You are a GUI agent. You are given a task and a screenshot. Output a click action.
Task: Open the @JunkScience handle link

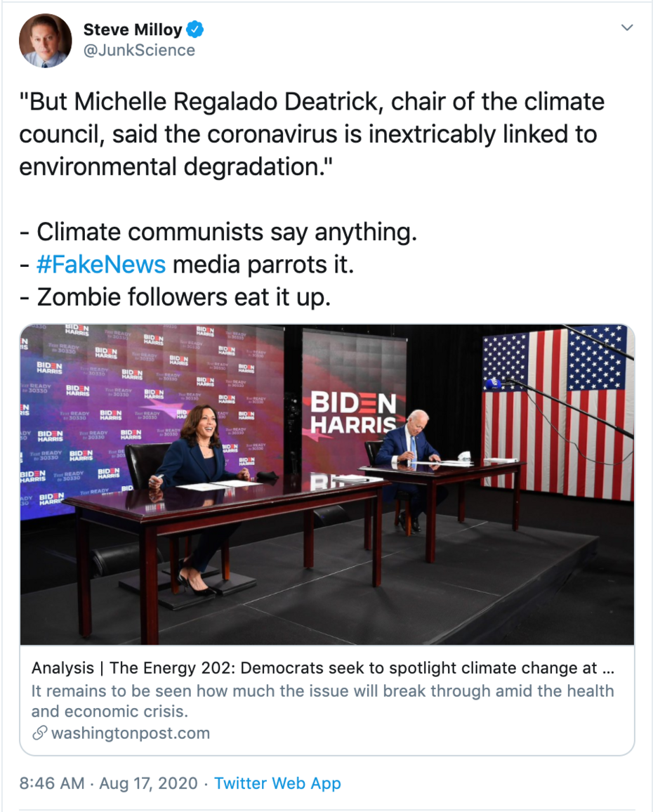139,51
